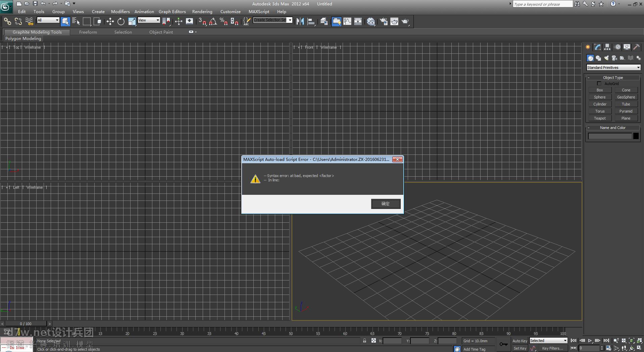Select the Link tool icon
Screen dimensions: 644x352
pos(7,21)
